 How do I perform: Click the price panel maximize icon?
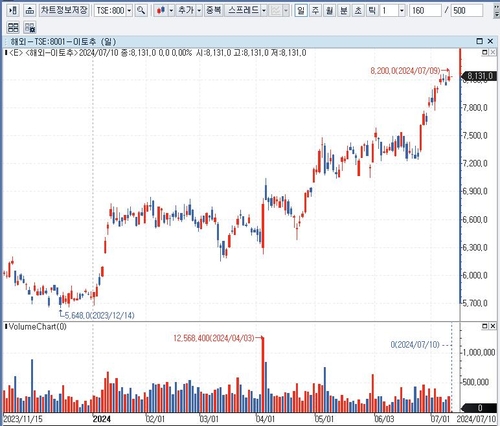485,52
